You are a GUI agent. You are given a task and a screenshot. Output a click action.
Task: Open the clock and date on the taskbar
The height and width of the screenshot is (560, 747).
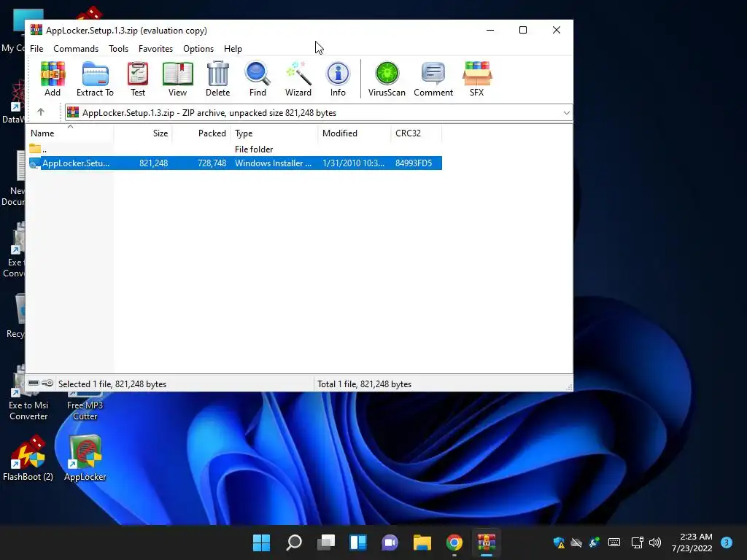coord(692,542)
